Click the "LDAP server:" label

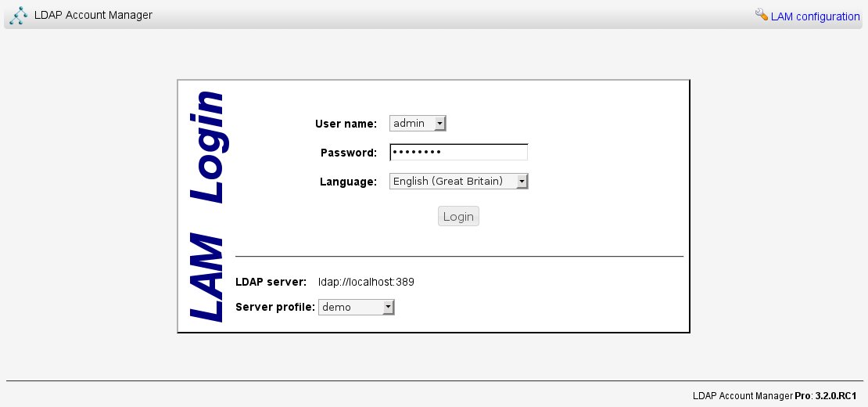click(265, 282)
